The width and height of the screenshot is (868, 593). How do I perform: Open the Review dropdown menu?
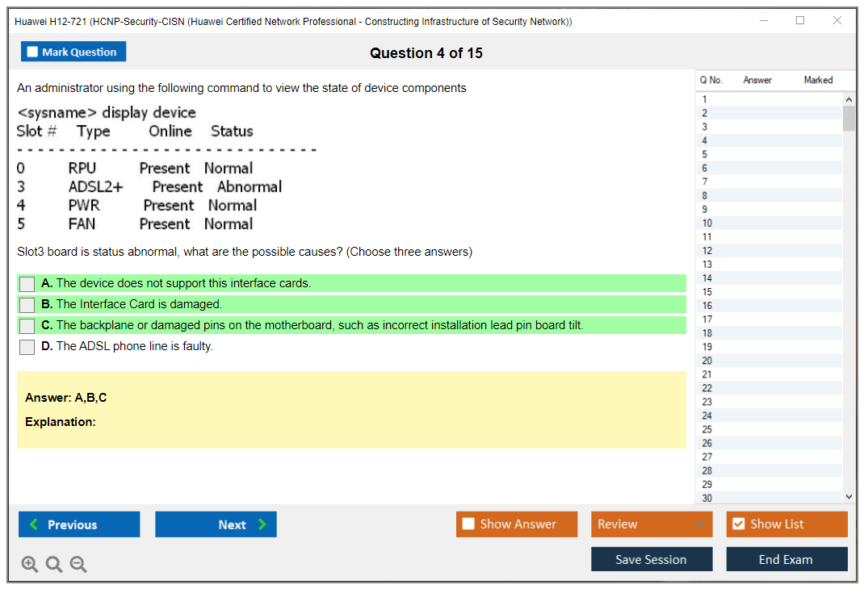tap(652, 524)
